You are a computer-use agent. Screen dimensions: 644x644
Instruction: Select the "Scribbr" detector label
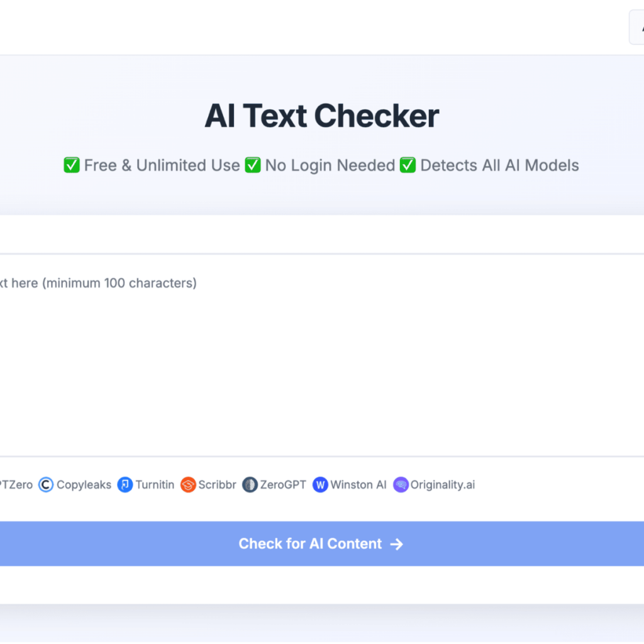pyautogui.click(x=217, y=485)
